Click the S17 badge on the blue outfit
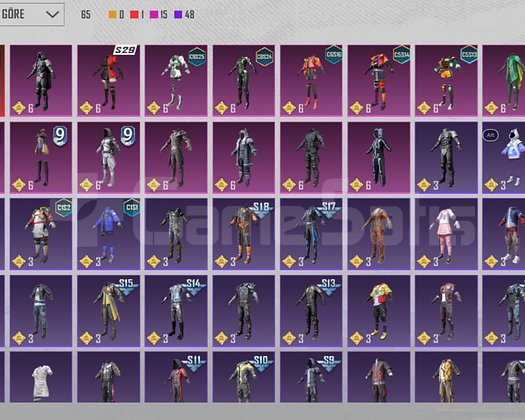 click(x=329, y=209)
